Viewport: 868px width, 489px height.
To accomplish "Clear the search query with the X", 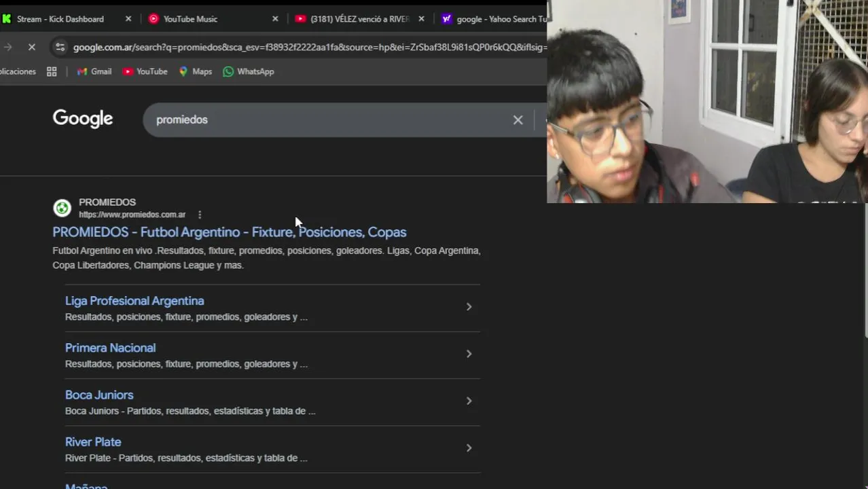I will point(518,120).
